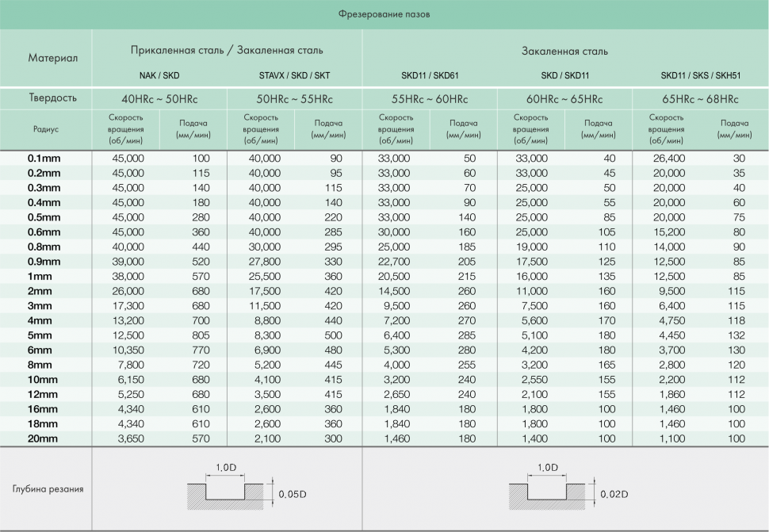Viewport: 769px width, 532px height.
Task: Click the 'NAK / SKD' material label
Action: coord(159,76)
